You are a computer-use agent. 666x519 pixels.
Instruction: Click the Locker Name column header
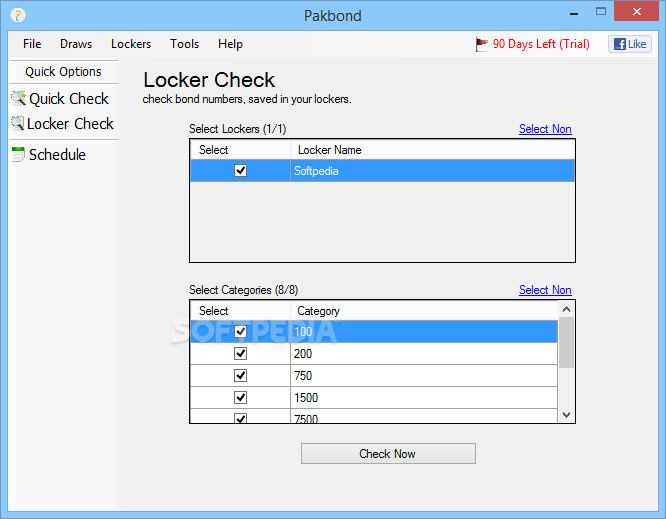pos(432,150)
